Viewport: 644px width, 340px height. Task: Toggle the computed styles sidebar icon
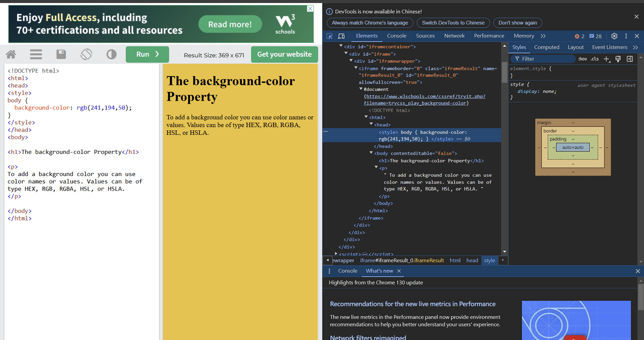630,59
